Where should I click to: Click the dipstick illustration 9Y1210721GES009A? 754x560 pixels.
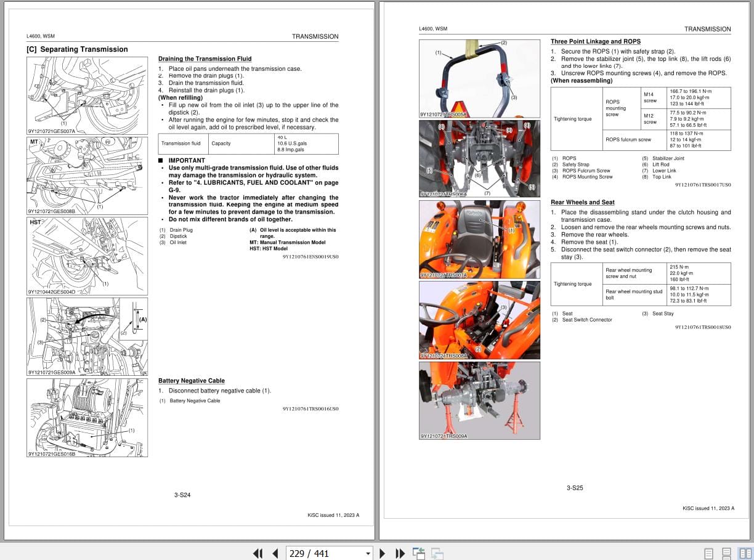[87, 336]
